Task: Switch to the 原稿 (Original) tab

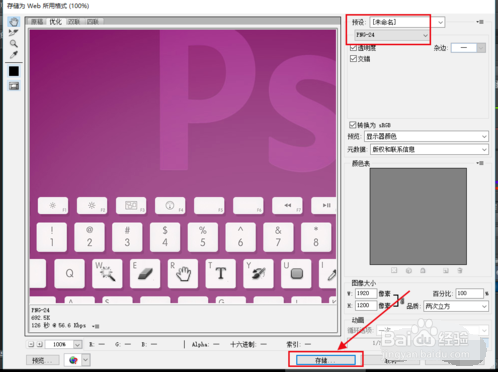Action: tap(37, 22)
